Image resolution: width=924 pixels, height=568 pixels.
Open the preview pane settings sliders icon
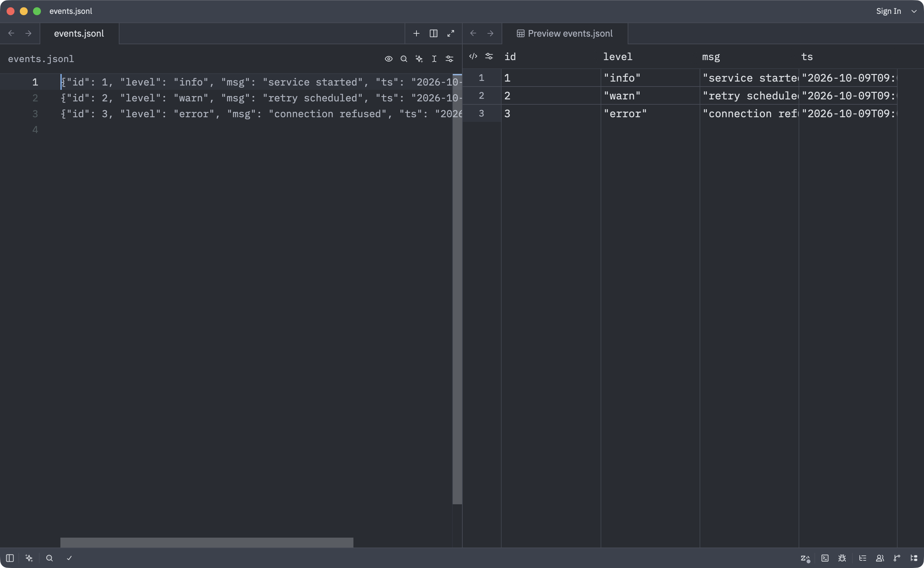click(x=489, y=56)
